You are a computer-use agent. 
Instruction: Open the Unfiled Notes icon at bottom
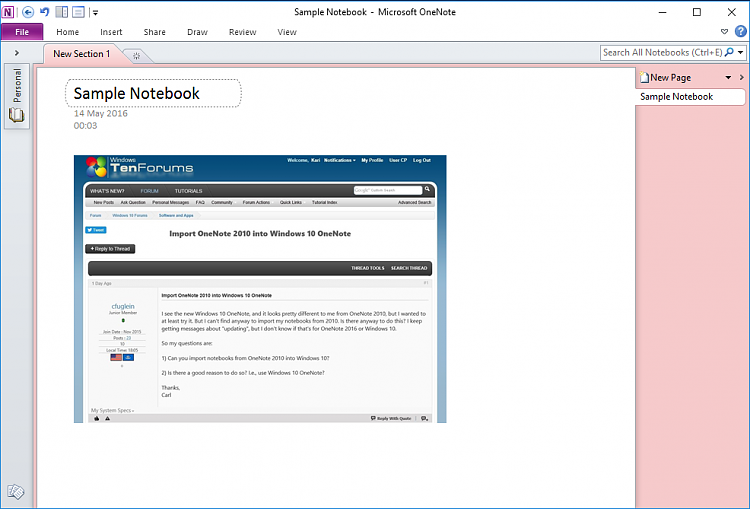coord(16,491)
